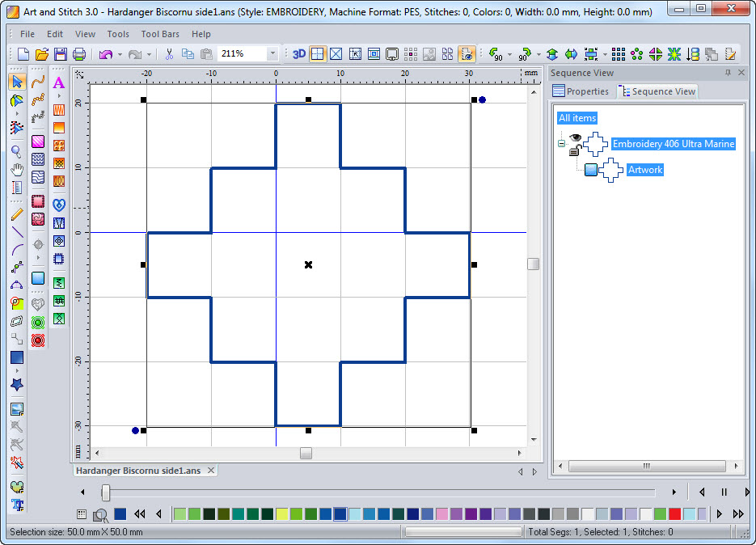This screenshot has width=756, height=545.
Task: Collapse the Embroidery 406 Ultra Marine tree
Action: 561,144
